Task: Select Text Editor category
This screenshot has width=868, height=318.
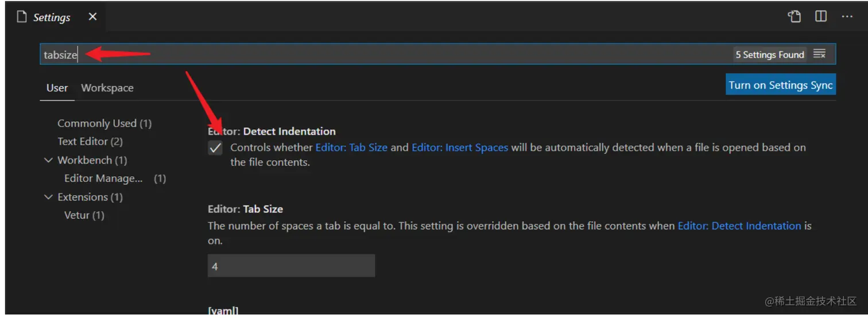Action: point(90,141)
